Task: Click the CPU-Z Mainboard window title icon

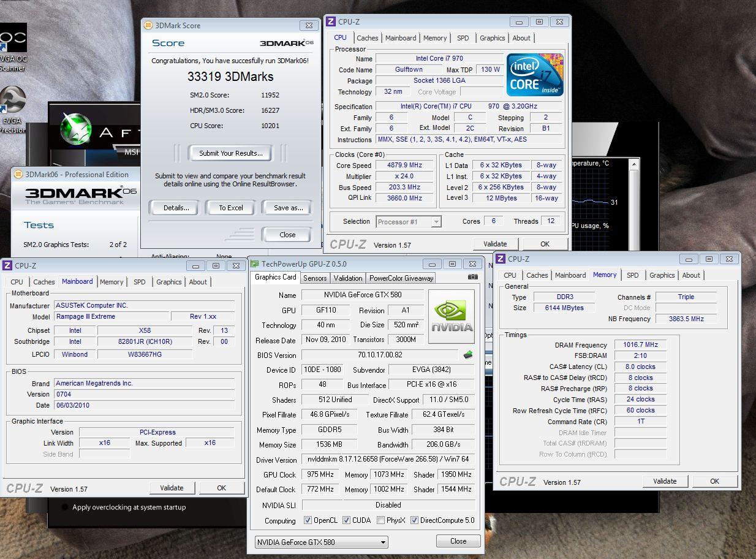Action: pos(7,265)
